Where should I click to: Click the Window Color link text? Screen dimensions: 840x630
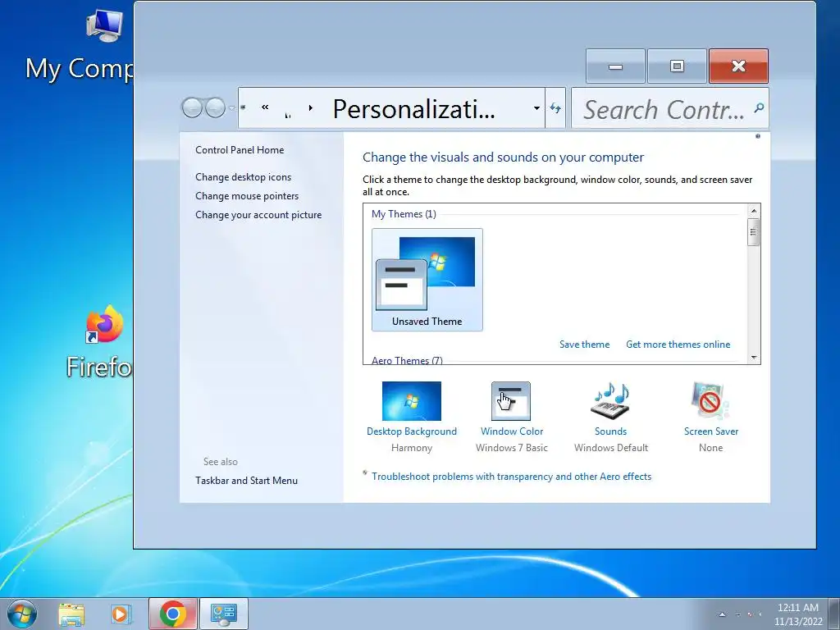[512, 431]
